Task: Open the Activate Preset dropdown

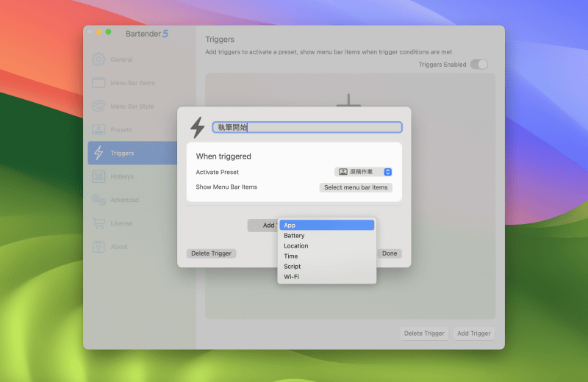Action: pos(363,172)
